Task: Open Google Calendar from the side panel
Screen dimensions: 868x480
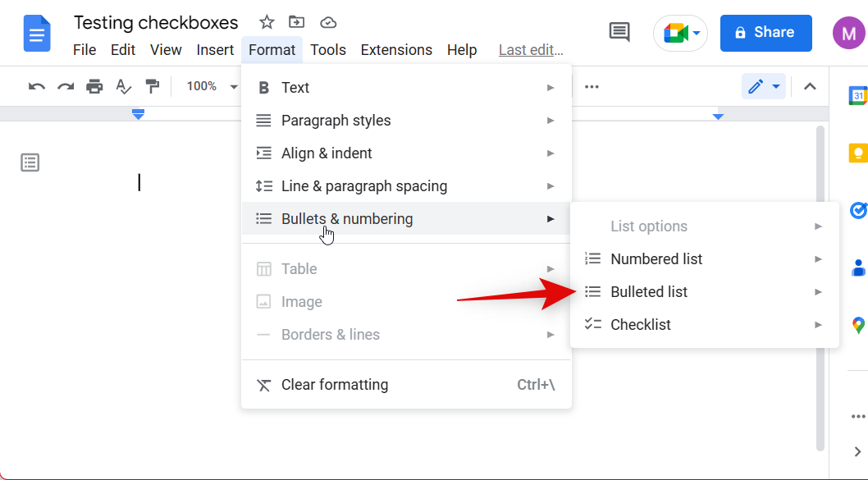Action: pyautogui.click(x=858, y=95)
